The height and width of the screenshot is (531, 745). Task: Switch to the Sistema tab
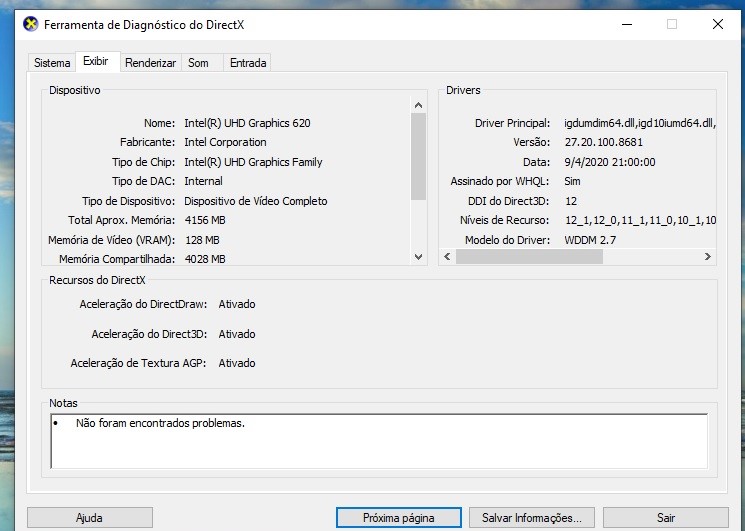52,63
